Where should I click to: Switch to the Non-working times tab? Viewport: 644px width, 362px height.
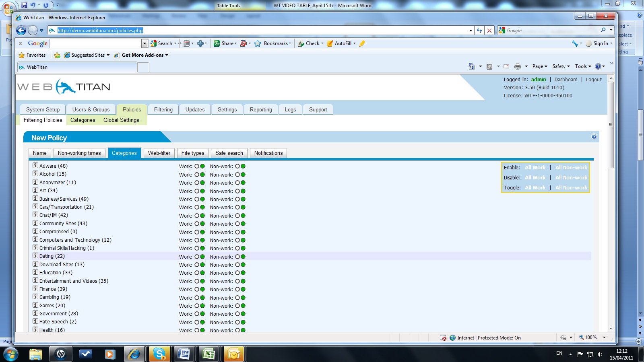79,153
